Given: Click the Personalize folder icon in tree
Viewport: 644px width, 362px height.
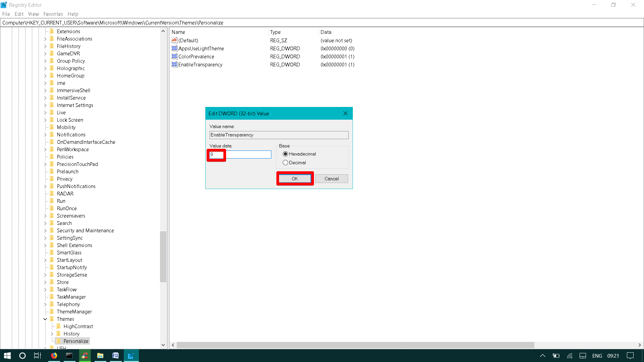Looking at the screenshot, I should click(59, 341).
